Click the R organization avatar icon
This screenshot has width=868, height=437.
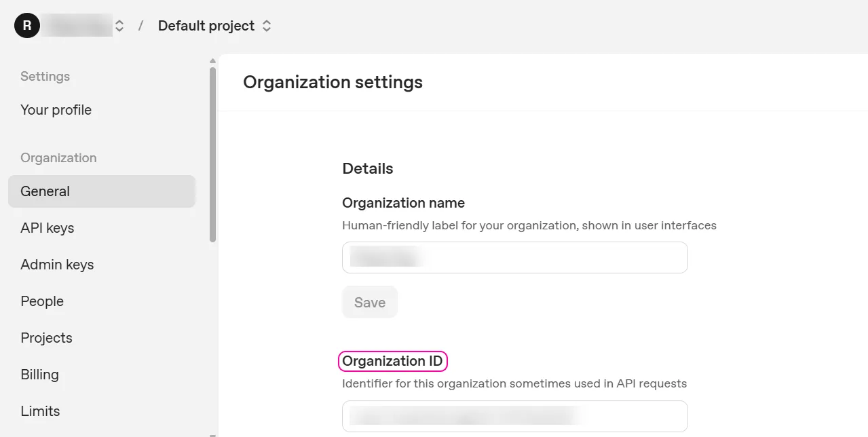tap(27, 26)
